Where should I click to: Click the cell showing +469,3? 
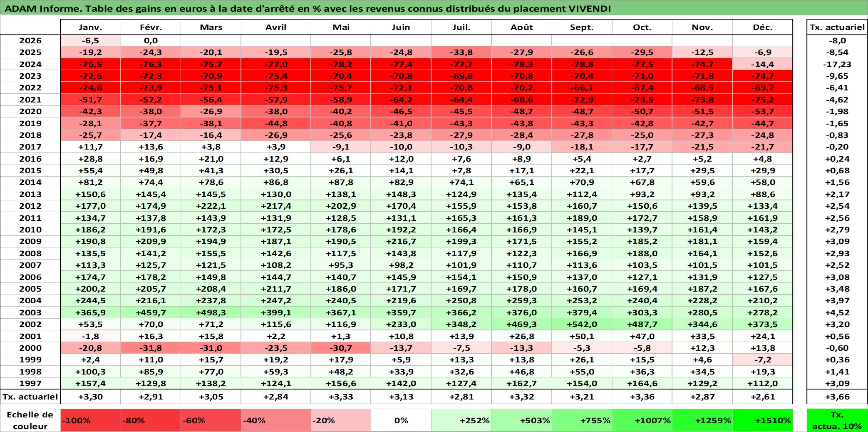pos(522,324)
